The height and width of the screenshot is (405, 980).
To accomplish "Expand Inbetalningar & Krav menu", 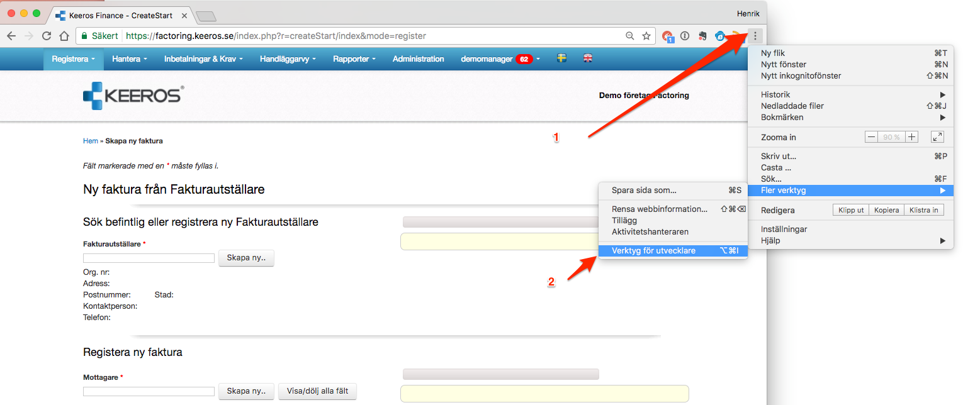I will [x=203, y=58].
